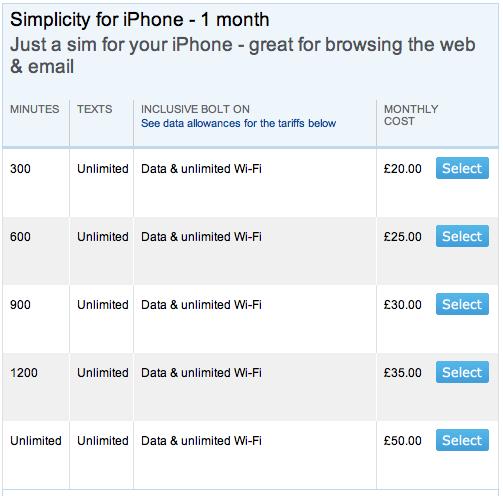Image resolution: width=503 pixels, height=496 pixels.
Task: Click the TEXTS column header
Action: click(x=95, y=109)
